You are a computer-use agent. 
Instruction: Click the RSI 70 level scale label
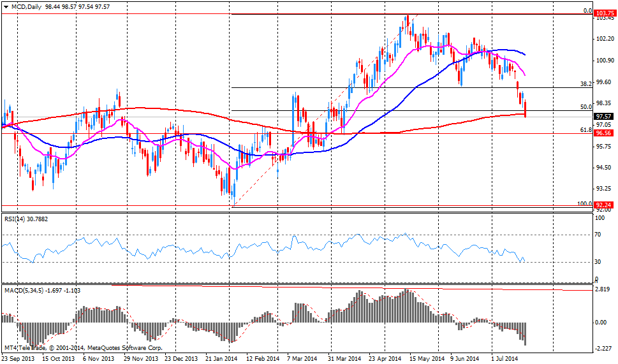pyautogui.click(x=599, y=235)
